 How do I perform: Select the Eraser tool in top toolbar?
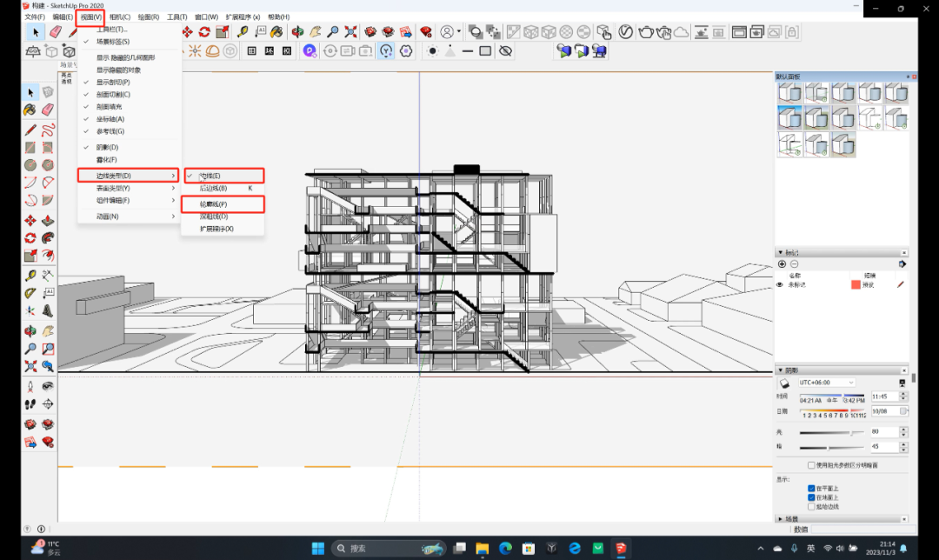[55, 32]
